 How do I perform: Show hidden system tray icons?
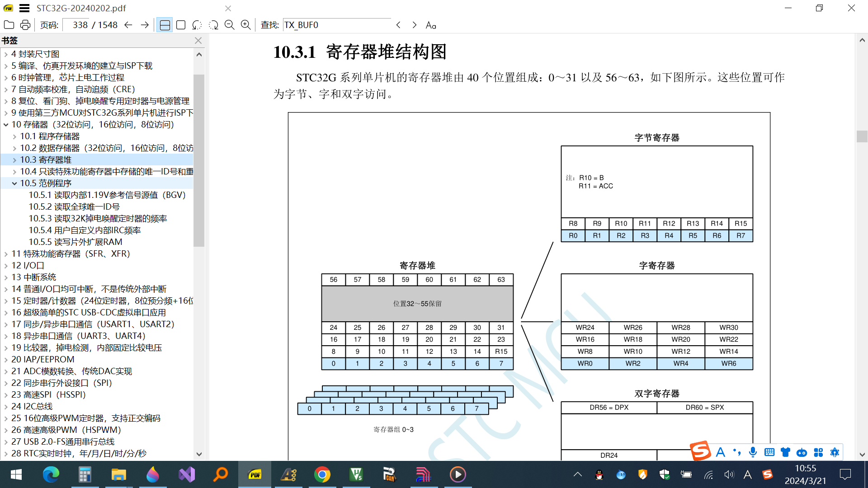tap(578, 474)
